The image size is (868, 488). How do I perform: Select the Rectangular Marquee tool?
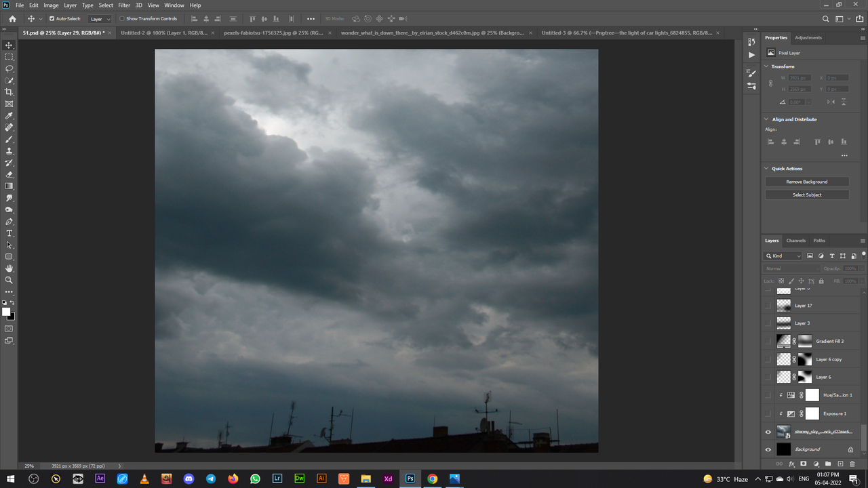pyautogui.click(x=9, y=57)
